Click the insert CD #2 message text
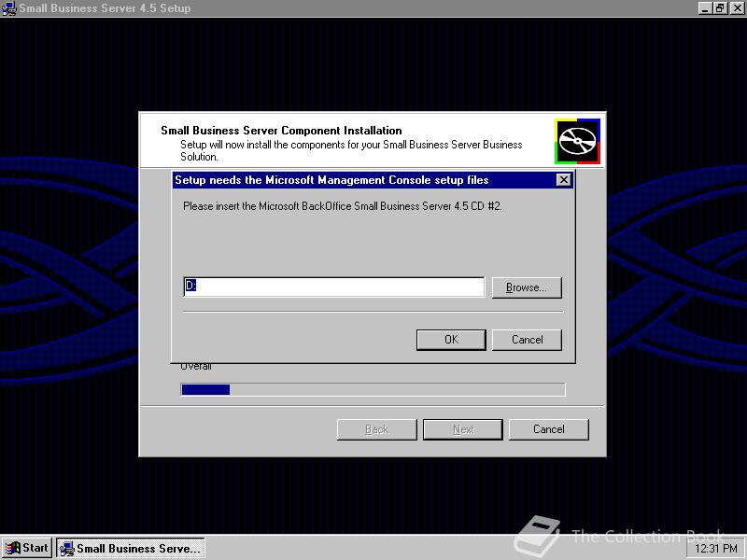 pos(343,206)
